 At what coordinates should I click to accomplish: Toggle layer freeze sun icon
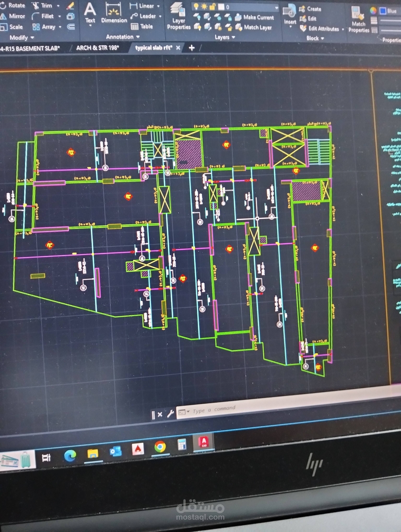pyautogui.click(x=204, y=6)
